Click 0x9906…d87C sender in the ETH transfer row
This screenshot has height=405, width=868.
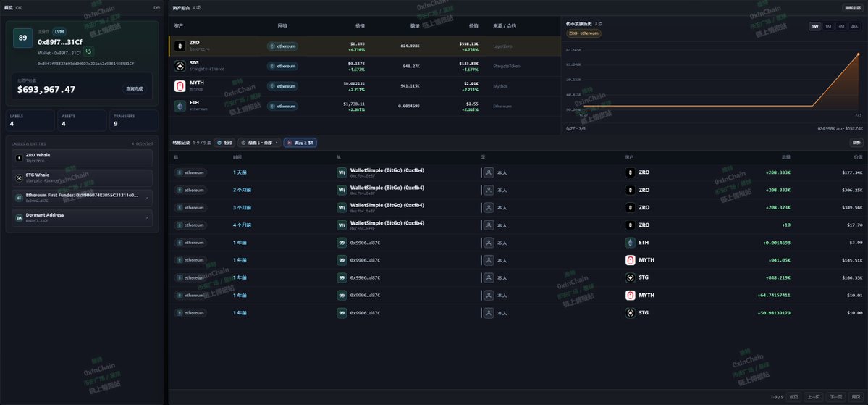(x=366, y=243)
